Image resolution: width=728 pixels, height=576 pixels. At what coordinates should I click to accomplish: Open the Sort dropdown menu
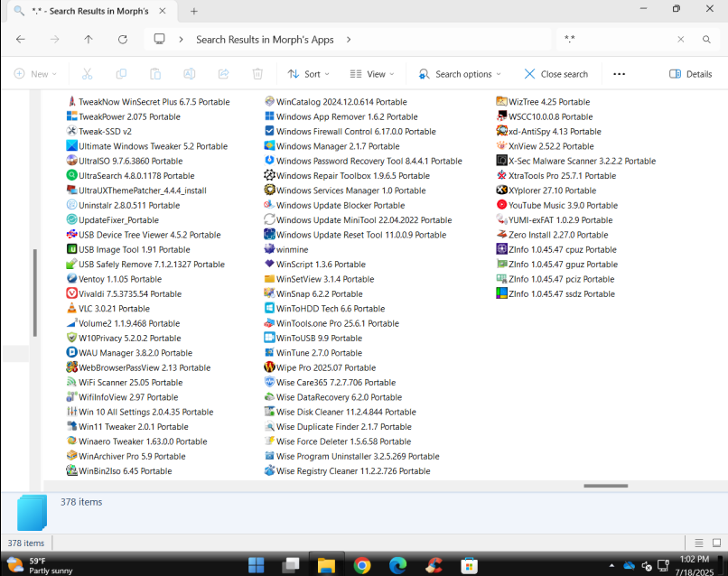[308, 74]
